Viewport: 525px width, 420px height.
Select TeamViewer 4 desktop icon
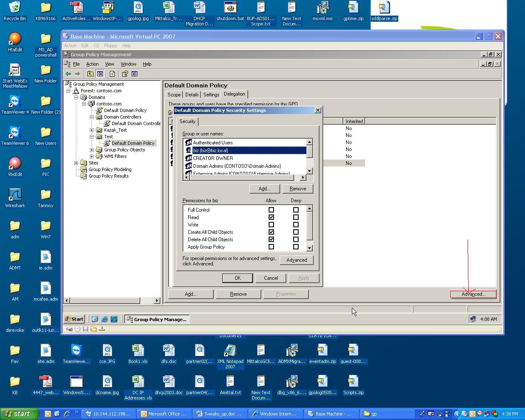(15, 105)
